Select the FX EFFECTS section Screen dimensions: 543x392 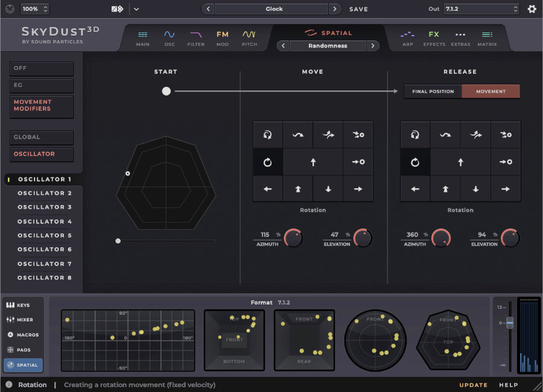point(434,37)
